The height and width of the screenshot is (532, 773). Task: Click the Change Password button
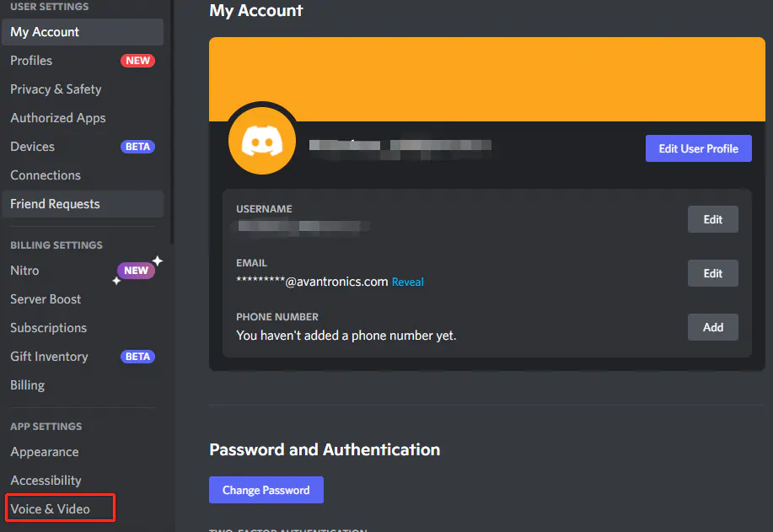coord(266,490)
